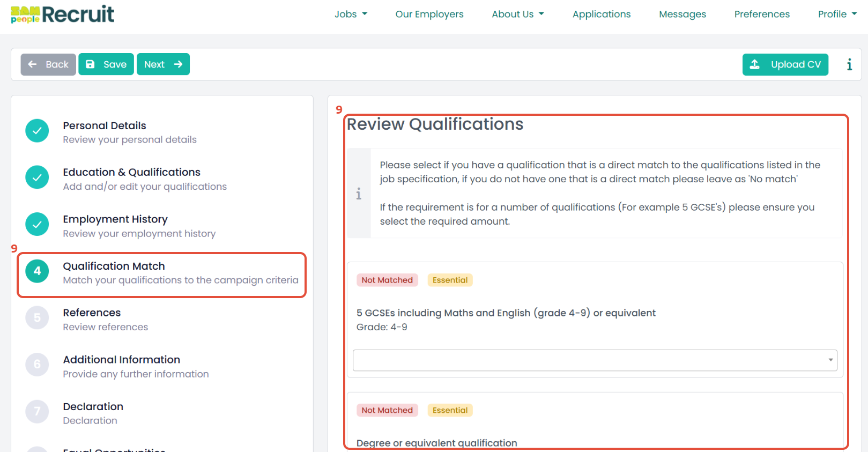View Messages
Viewport: 868px width, 452px height.
click(x=682, y=14)
